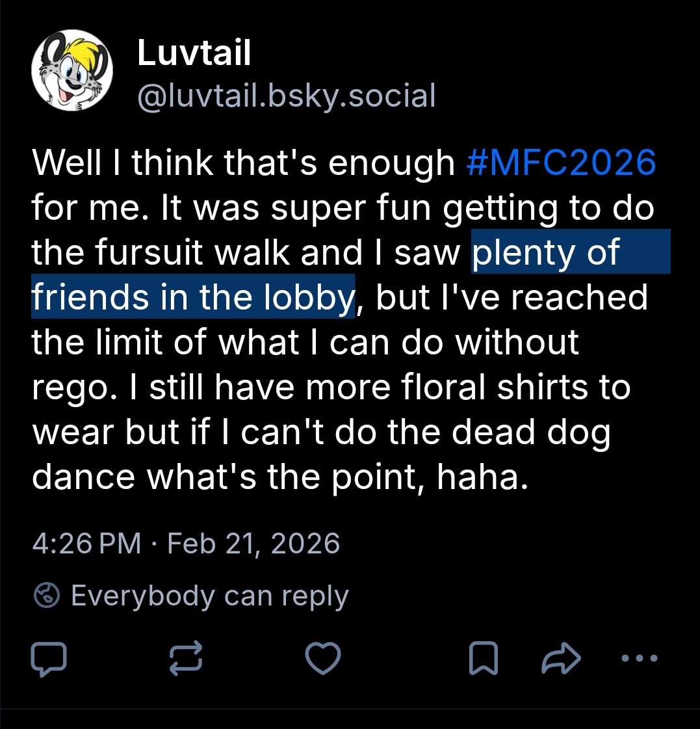Screen dimensions: 700x729
Task: Click the 4:26 PM time in the timestamp
Action: (86, 543)
